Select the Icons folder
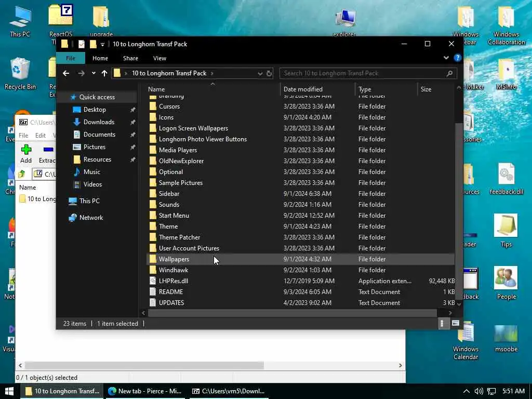 [x=166, y=117]
